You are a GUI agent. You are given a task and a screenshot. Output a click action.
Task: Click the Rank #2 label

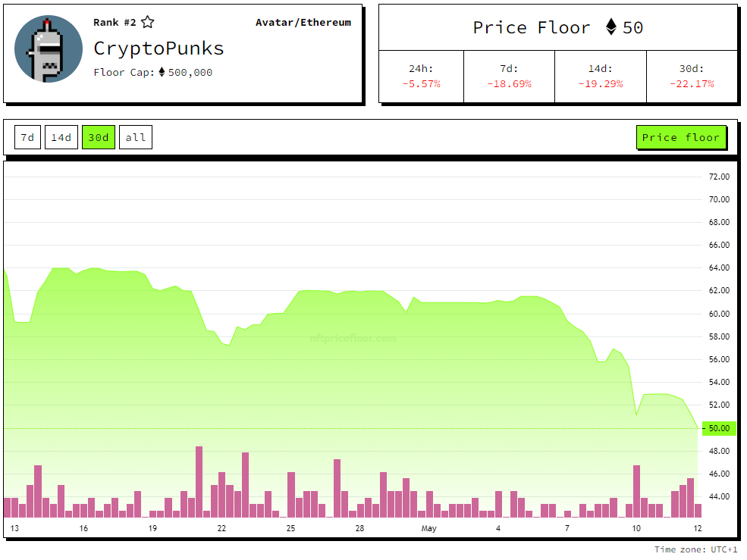115,23
